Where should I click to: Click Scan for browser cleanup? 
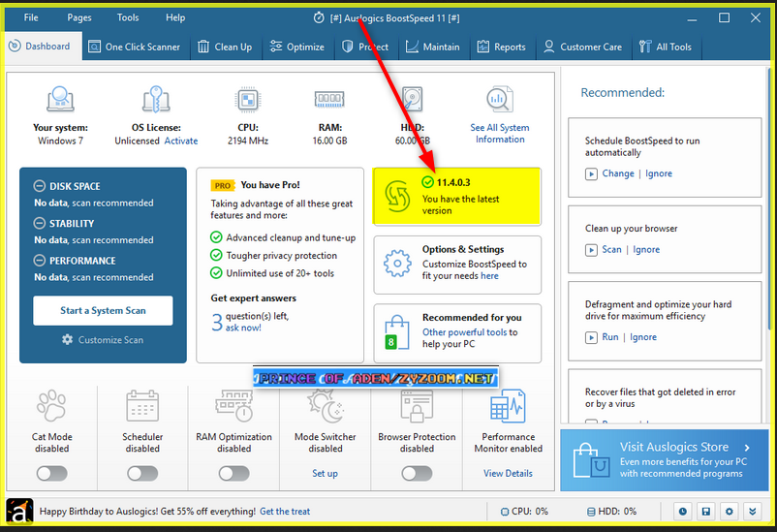pos(611,249)
